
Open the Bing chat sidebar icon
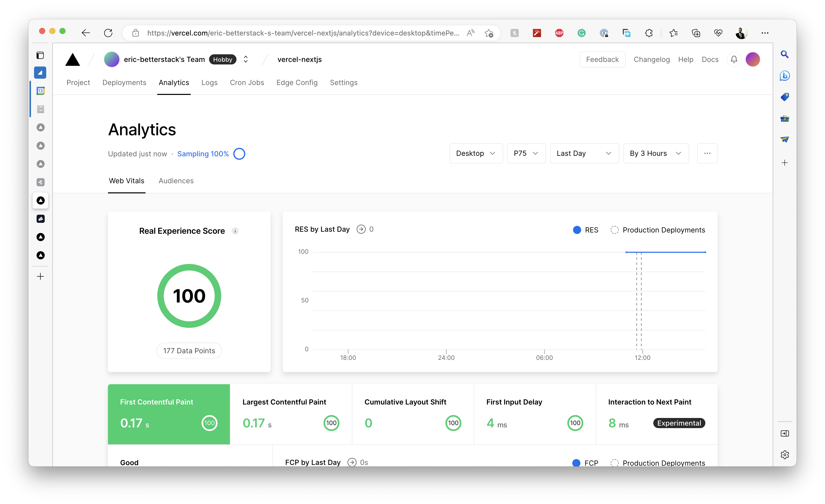coord(784,76)
